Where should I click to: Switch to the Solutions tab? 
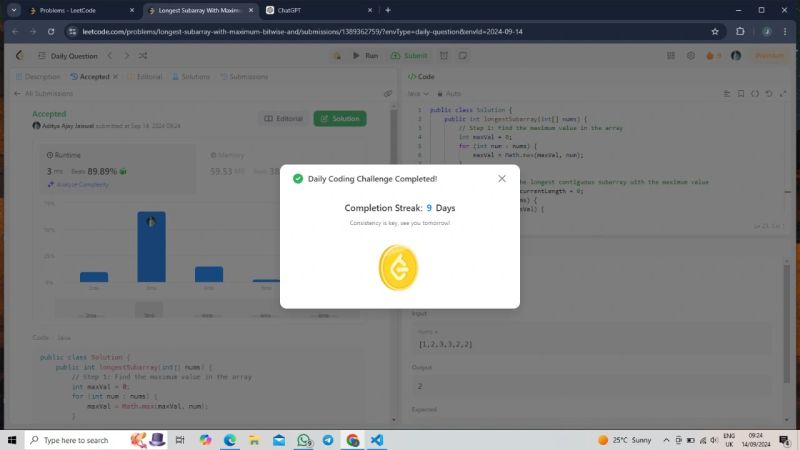click(x=191, y=77)
